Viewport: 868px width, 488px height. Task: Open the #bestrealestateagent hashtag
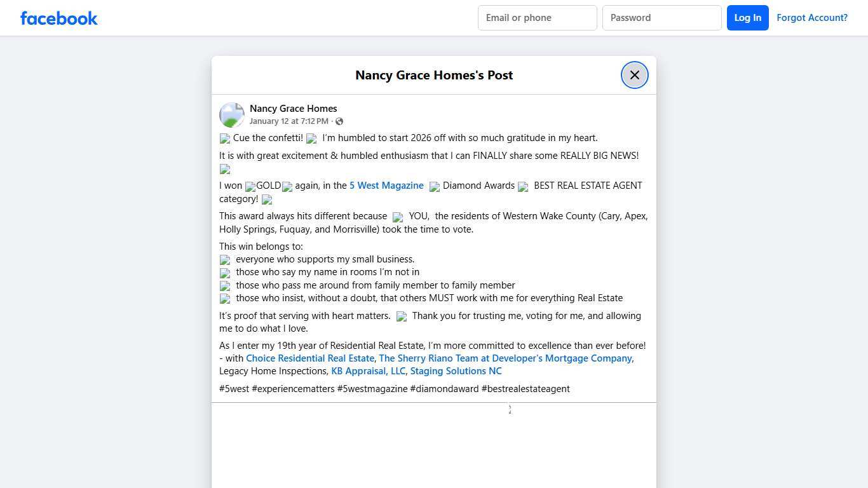[x=526, y=389]
